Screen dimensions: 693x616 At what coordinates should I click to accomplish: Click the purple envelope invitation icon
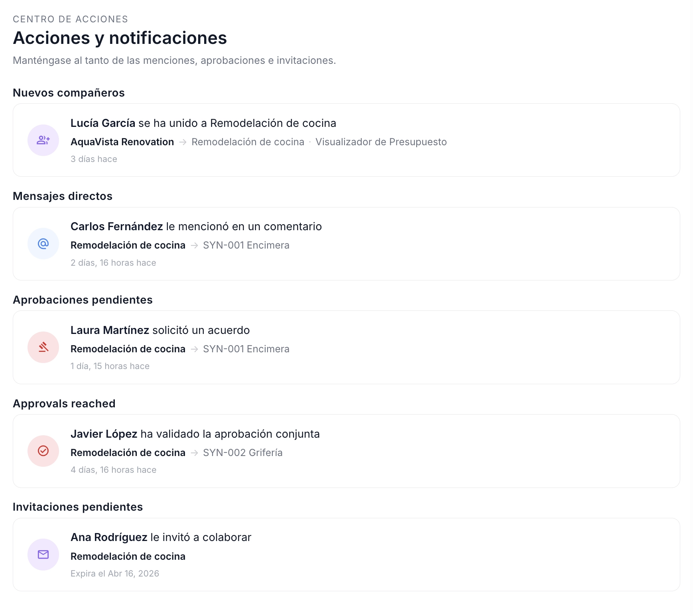pyautogui.click(x=43, y=555)
